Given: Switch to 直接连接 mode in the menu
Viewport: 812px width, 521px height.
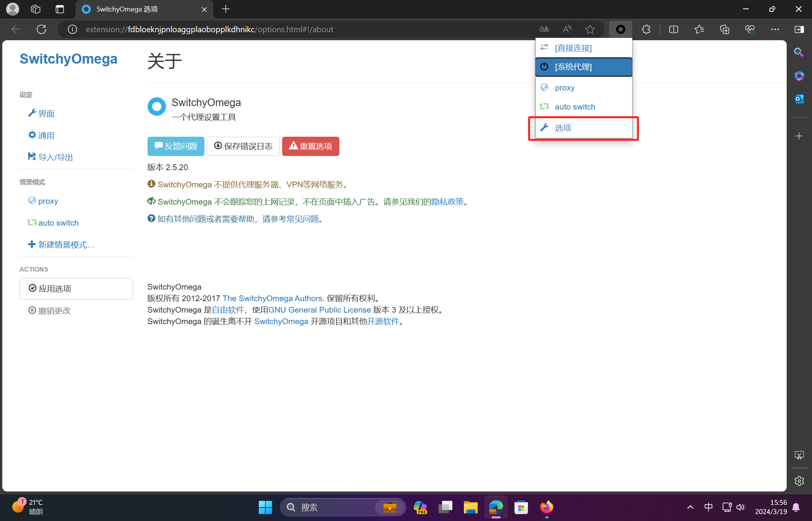Looking at the screenshot, I should coord(573,48).
